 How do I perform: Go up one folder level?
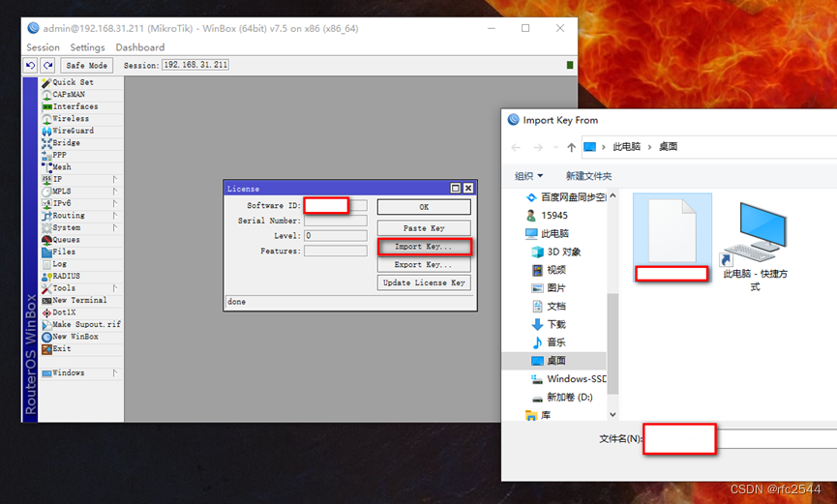571,147
